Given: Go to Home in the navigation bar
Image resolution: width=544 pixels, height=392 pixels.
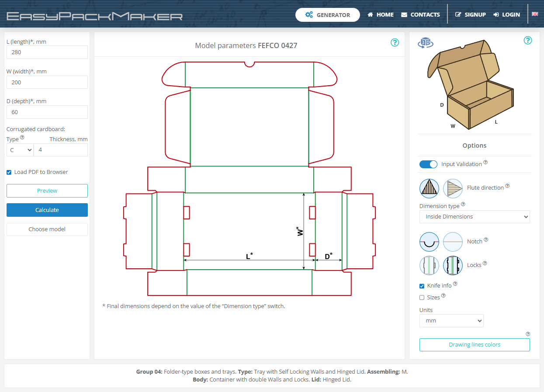Looking at the screenshot, I should click(381, 15).
